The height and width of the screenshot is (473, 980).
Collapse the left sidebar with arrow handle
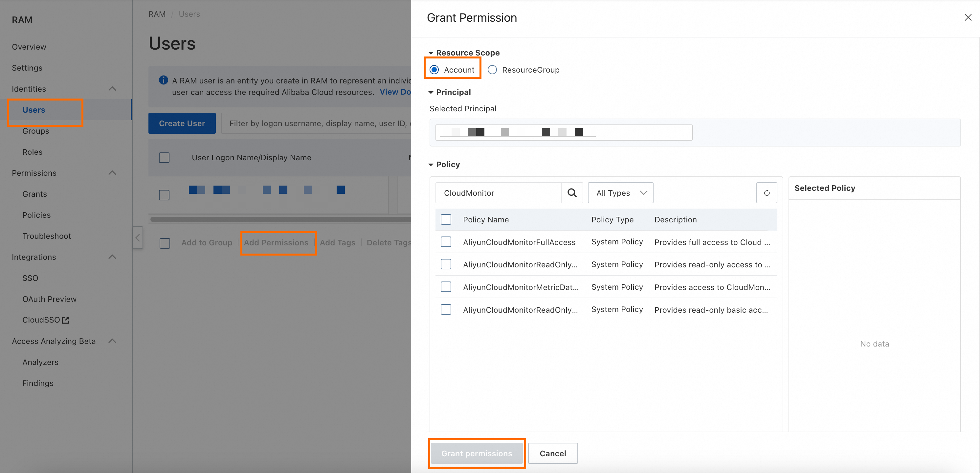[138, 238]
